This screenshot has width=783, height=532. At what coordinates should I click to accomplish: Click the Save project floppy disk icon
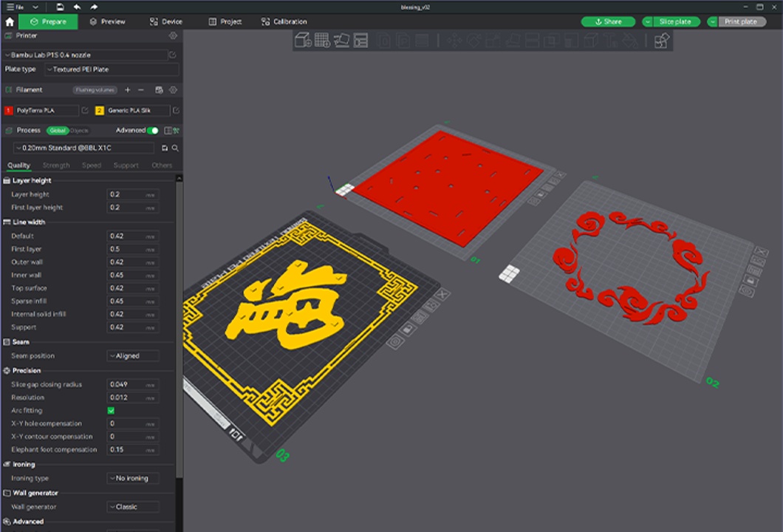60,7
